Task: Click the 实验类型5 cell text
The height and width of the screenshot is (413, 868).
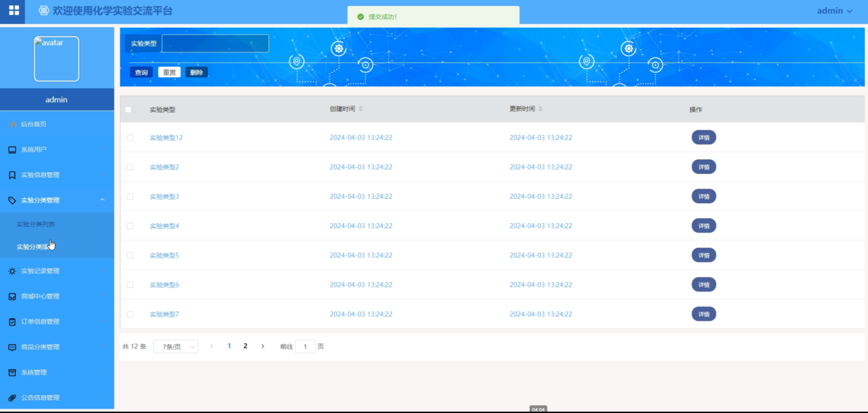Action: (x=164, y=255)
